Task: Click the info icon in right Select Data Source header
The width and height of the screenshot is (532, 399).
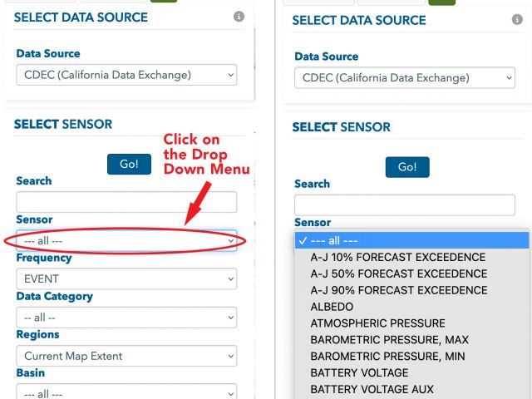Action: click(517, 19)
